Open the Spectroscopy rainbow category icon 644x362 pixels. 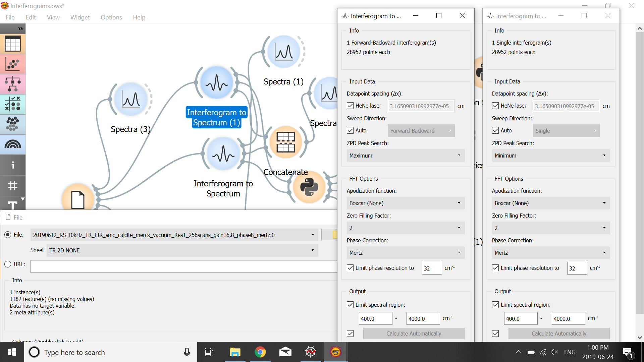tap(13, 144)
